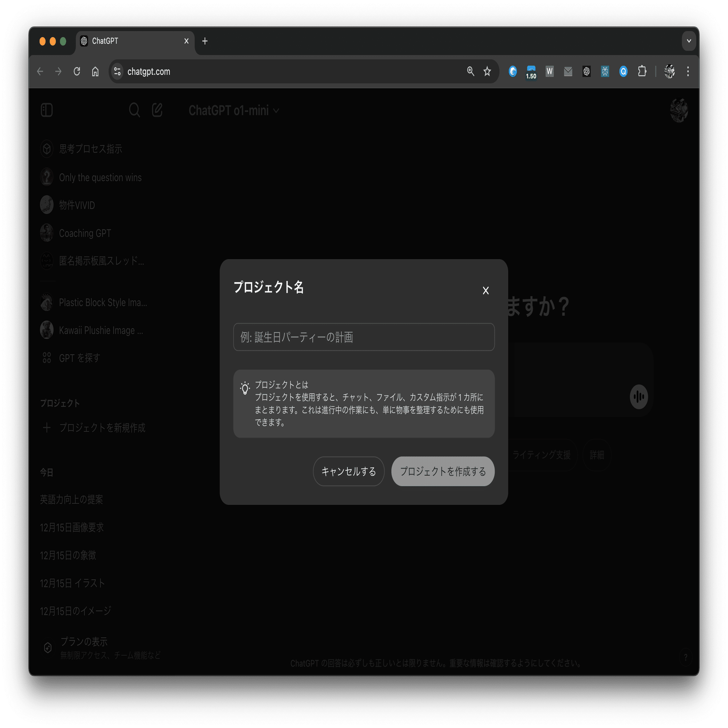Open the Coaching GPT avatar in sidebar
This screenshot has width=728, height=728.
(x=47, y=233)
